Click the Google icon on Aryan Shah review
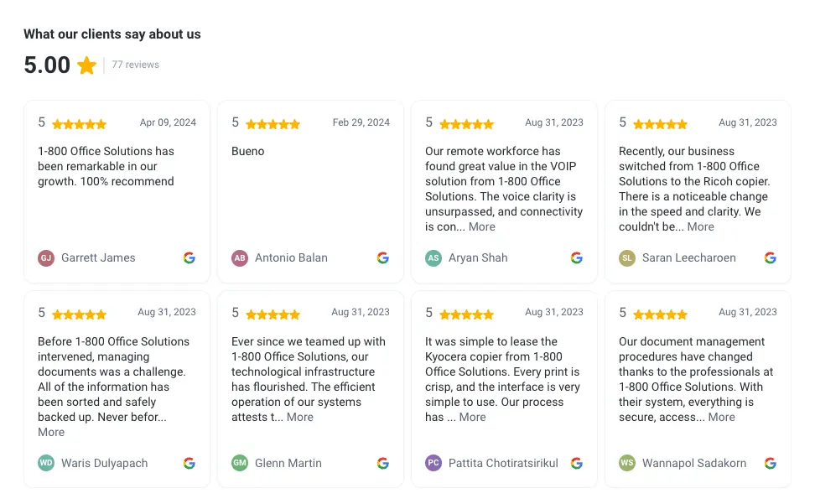The height and width of the screenshot is (504, 815). (576, 257)
